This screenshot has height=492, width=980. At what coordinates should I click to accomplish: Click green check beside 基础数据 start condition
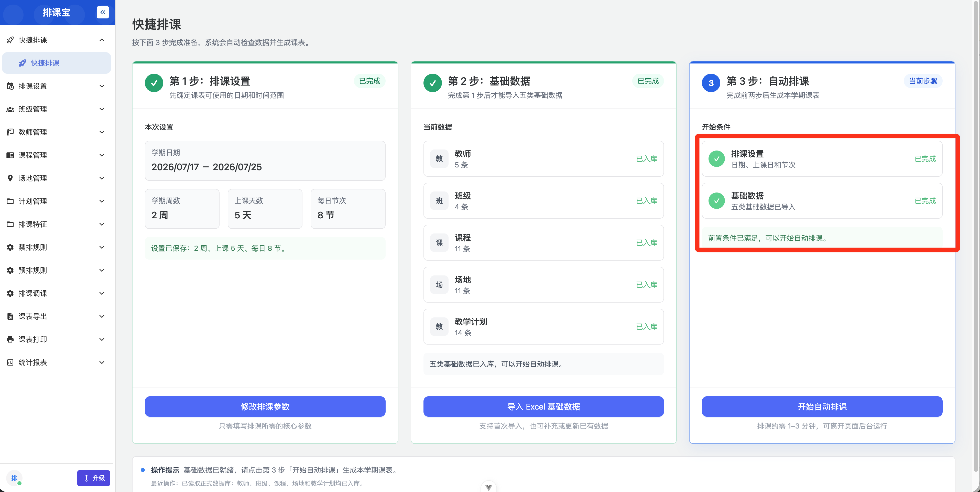(717, 200)
